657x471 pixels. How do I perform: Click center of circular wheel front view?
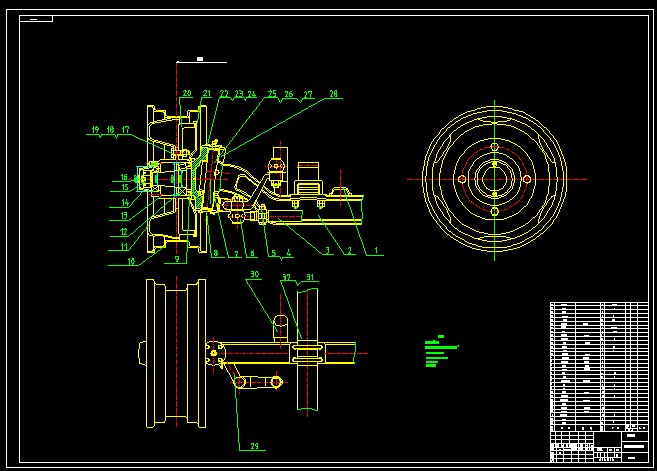click(x=494, y=178)
